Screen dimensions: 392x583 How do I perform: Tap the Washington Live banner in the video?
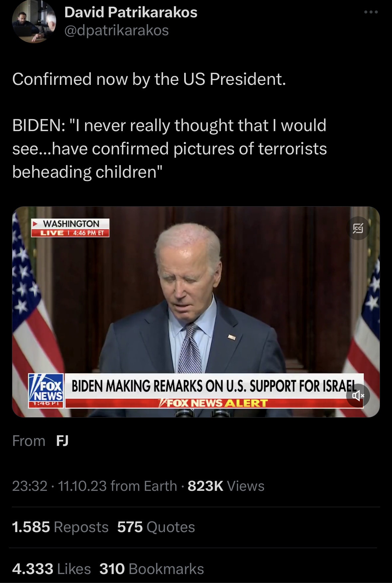70,228
